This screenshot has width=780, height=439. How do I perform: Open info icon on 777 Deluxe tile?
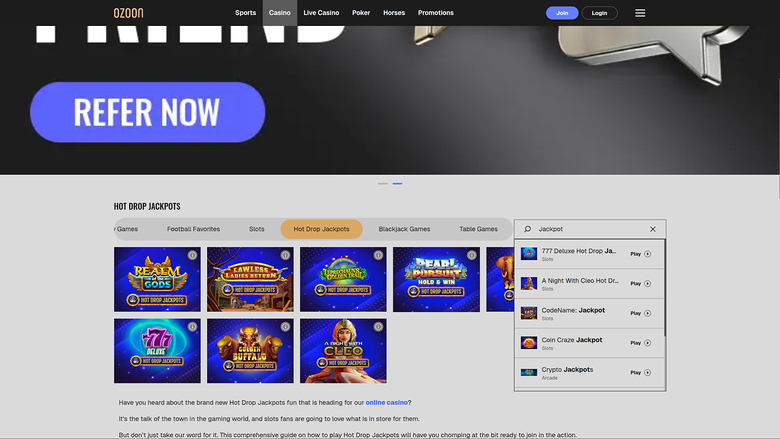(192, 327)
